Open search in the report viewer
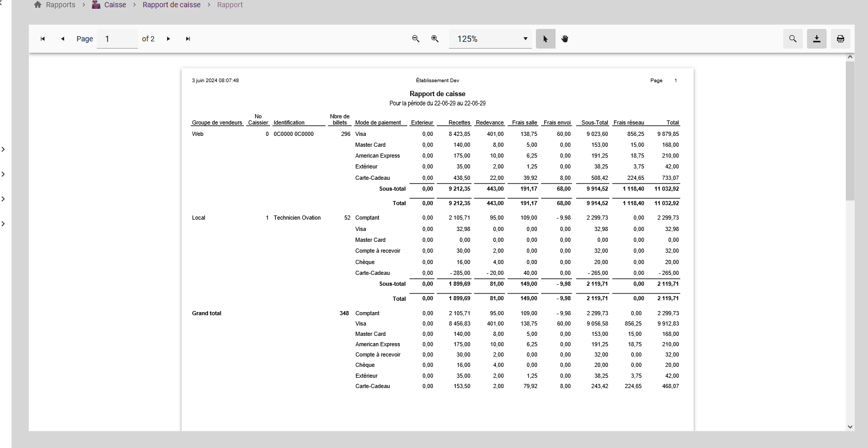868x448 pixels. (792, 39)
